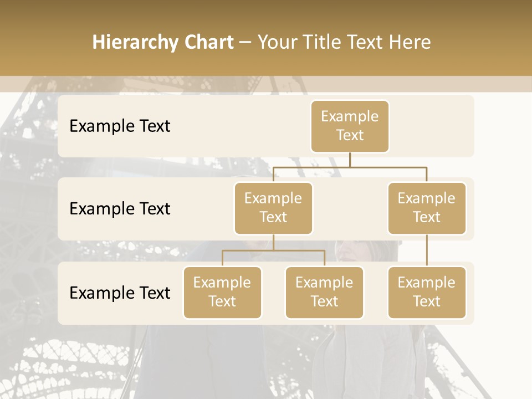Select the bottom-row "Example Text" label

click(x=120, y=293)
